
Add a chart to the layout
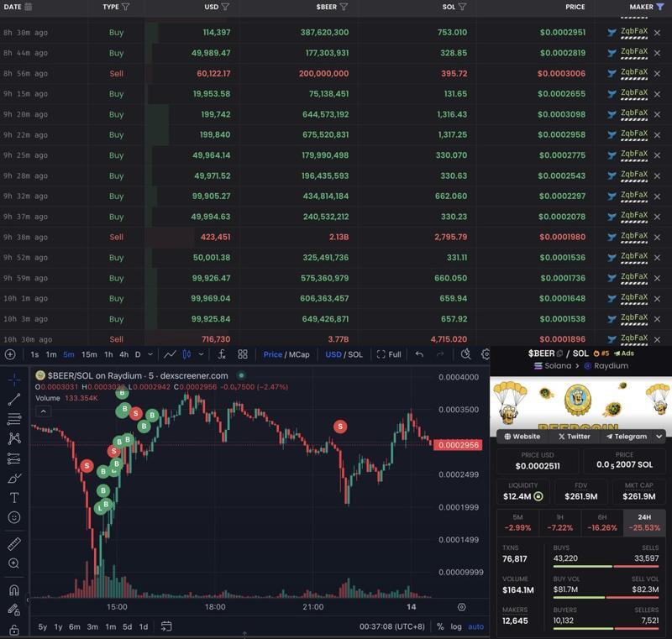pyautogui.click(x=10, y=354)
